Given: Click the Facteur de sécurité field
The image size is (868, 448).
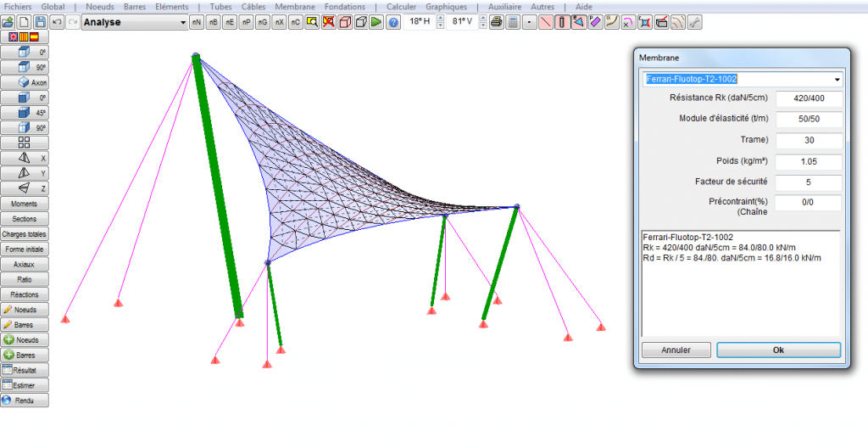Looking at the screenshot, I should [809, 182].
